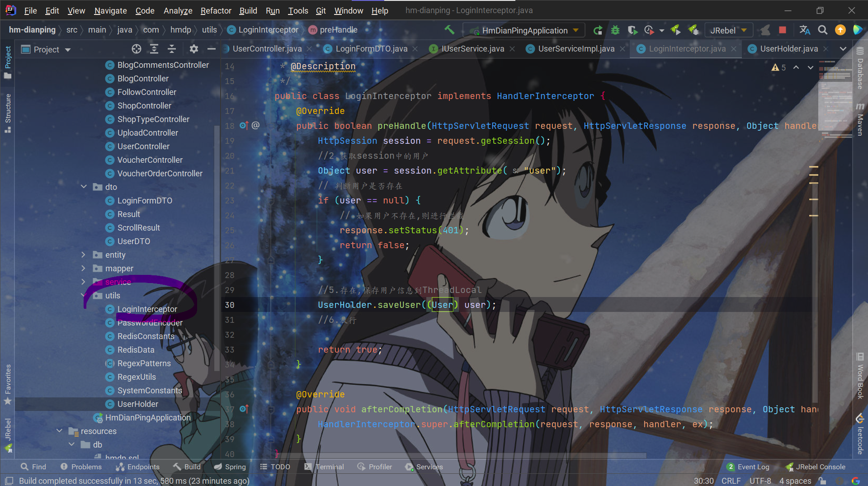Click the override gutter icon at line 37

(x=244, y=409)
